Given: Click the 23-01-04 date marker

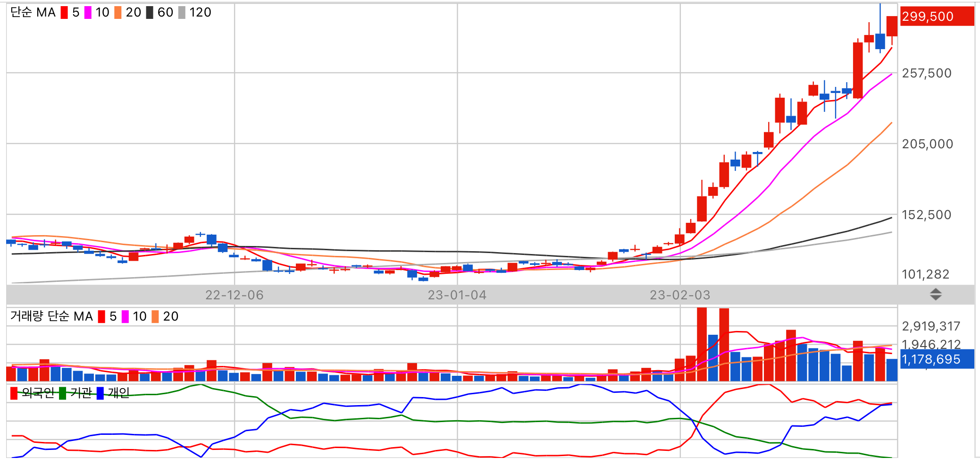Looking at the screenshot, I should click(x=457, y=295).
